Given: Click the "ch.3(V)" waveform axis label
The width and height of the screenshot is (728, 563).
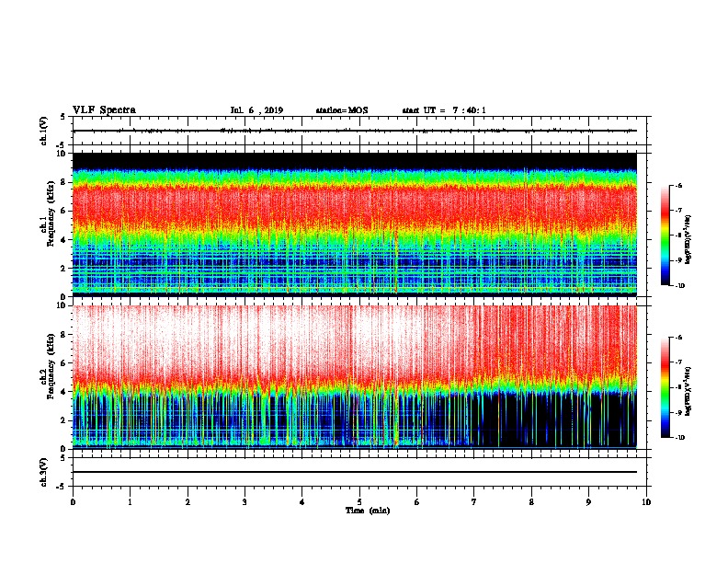Looking at the screenshot, I should (44, 473).
